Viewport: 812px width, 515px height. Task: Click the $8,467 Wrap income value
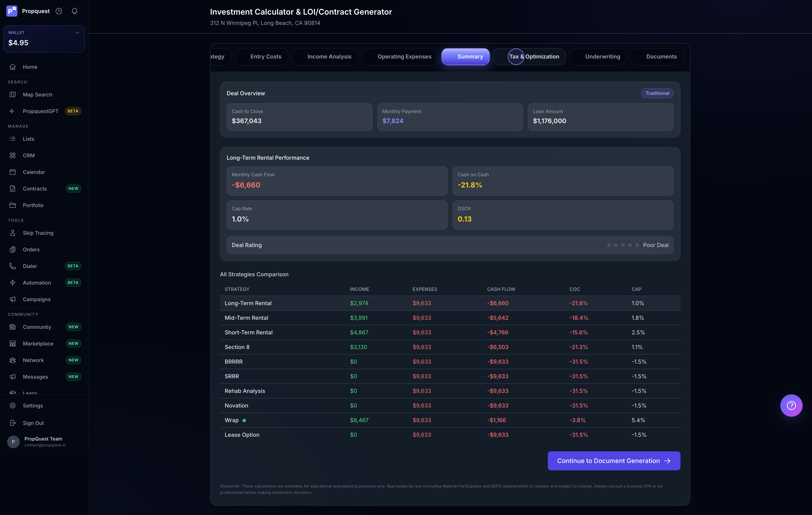point(359,420)
